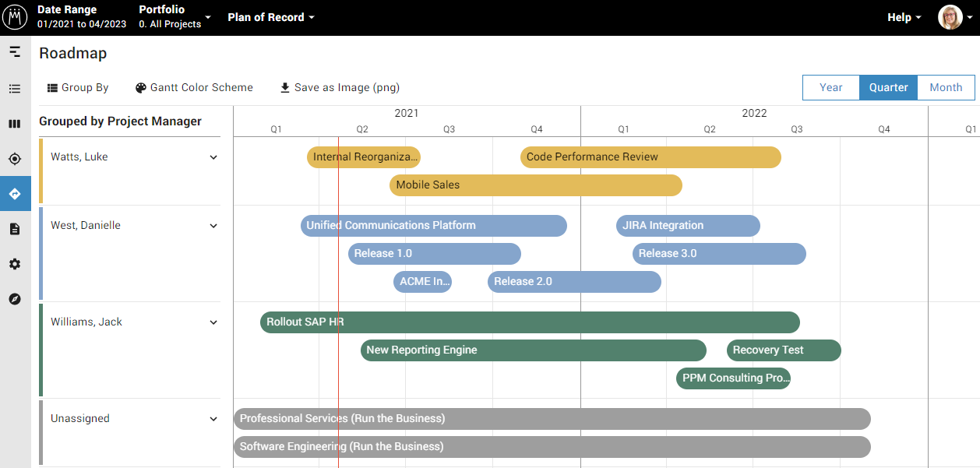Select Software Engineering (Run the Business) bar
The image size is (980, 468).
click(x=552, y=447)
